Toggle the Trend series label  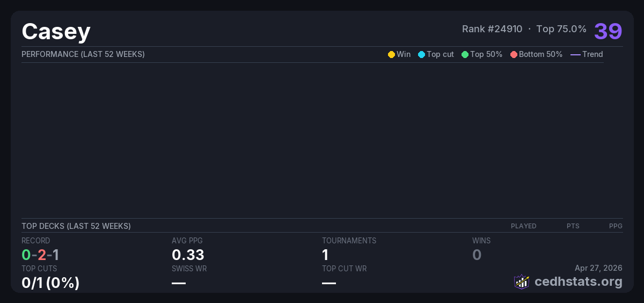point(592,54)
